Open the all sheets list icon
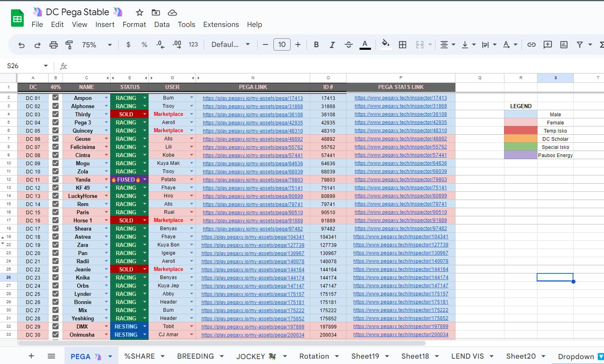This screenshot has width=604, height=364. click(51, 356)
